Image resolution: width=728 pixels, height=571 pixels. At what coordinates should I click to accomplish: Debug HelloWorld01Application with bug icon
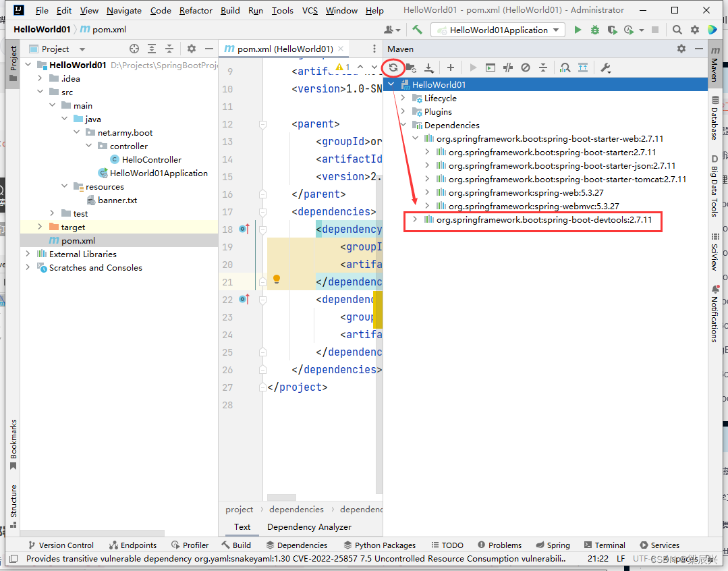click(595, 30)
